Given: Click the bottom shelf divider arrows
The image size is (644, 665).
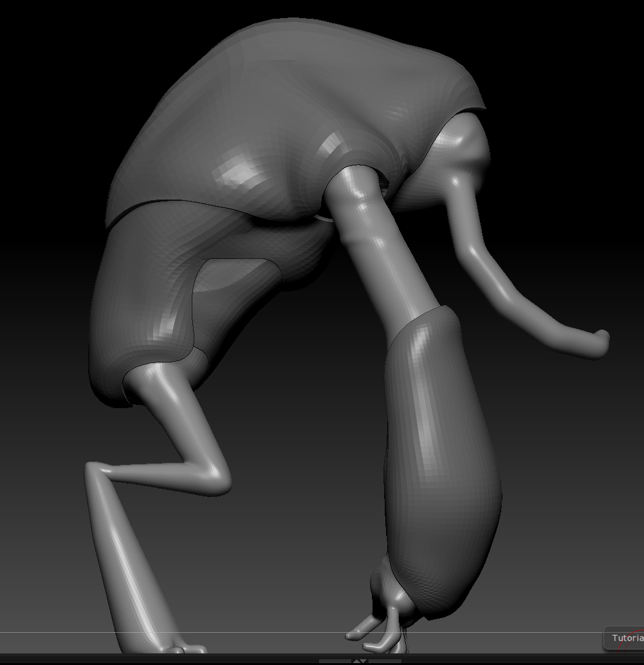Looking at the screenshot, I should [x=360, y=661].
